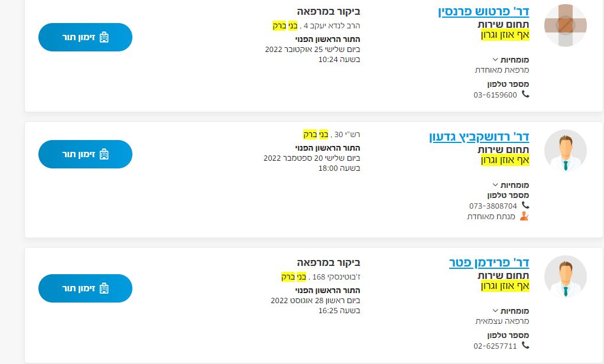
Task: Click the orange surgeon icon near מנתח מאוחדת
Action: tap(525, 216)
